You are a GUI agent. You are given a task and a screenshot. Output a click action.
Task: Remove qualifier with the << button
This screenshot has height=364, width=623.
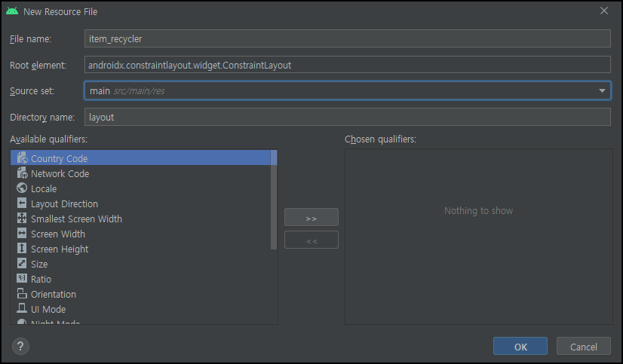pyautogui.click(x=311, y=240)
